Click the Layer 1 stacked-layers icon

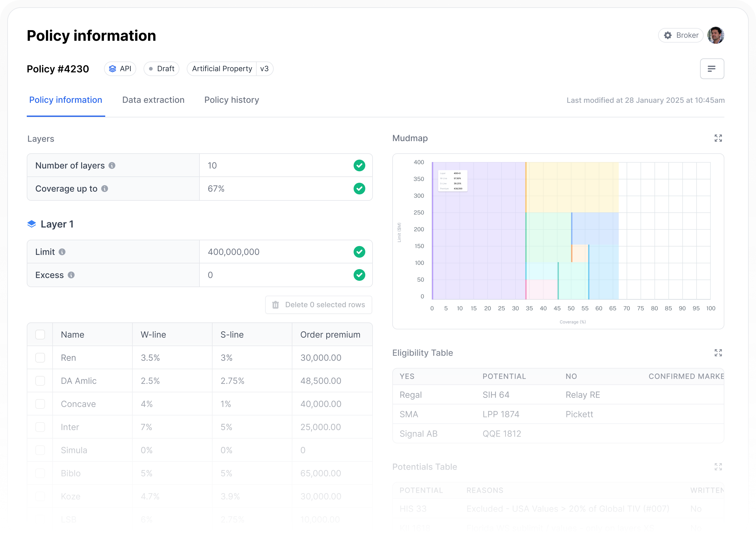point(31,224)
